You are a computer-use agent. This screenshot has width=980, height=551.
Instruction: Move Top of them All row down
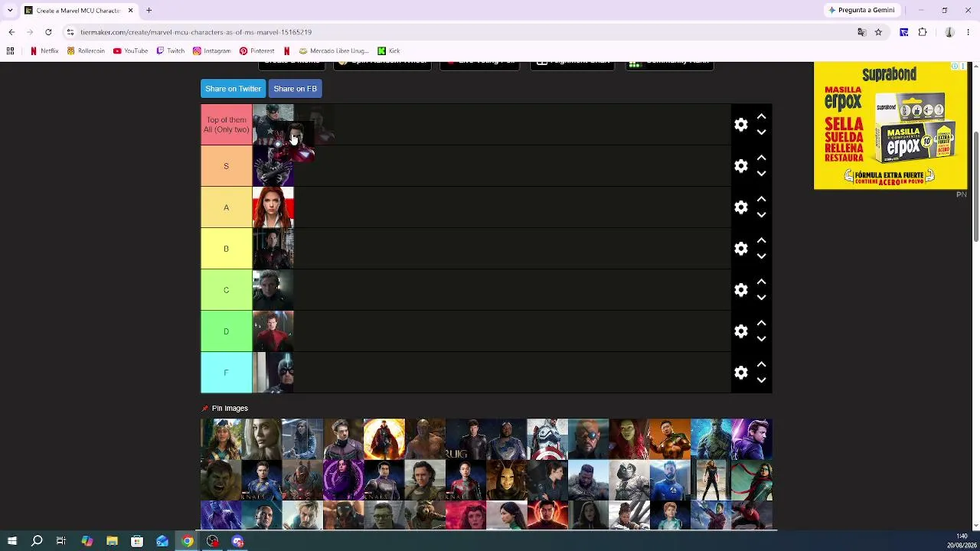point(761,132)
